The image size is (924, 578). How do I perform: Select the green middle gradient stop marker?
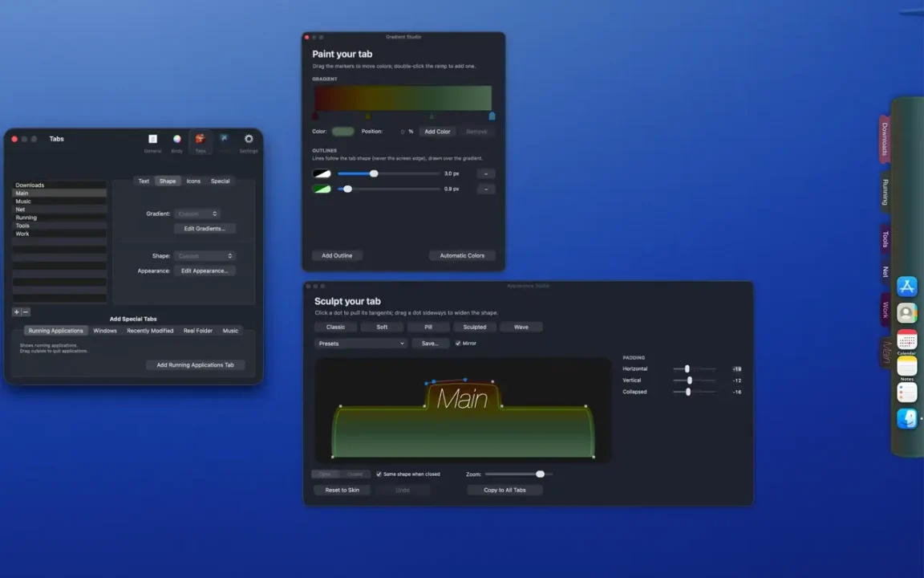[432, 116]
